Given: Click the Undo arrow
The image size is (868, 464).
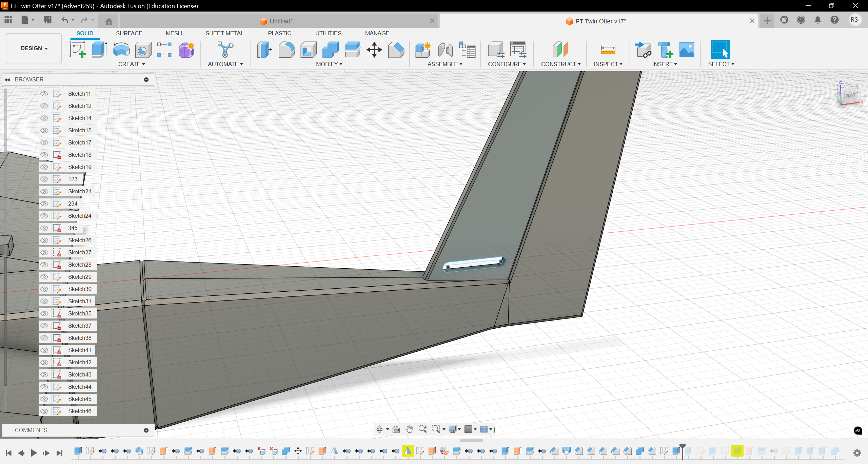Looking at the screenshot, I should click(64, 20).
